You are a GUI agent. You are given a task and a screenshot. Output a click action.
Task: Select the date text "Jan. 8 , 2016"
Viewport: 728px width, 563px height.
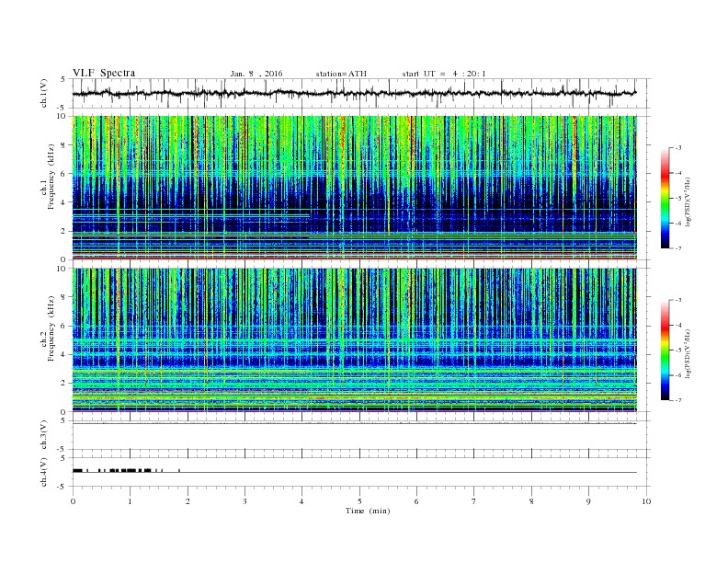(x=256, y=74)
